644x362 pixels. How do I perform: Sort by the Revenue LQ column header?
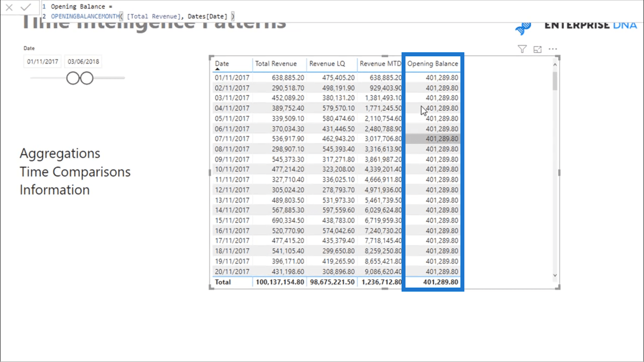327,64
